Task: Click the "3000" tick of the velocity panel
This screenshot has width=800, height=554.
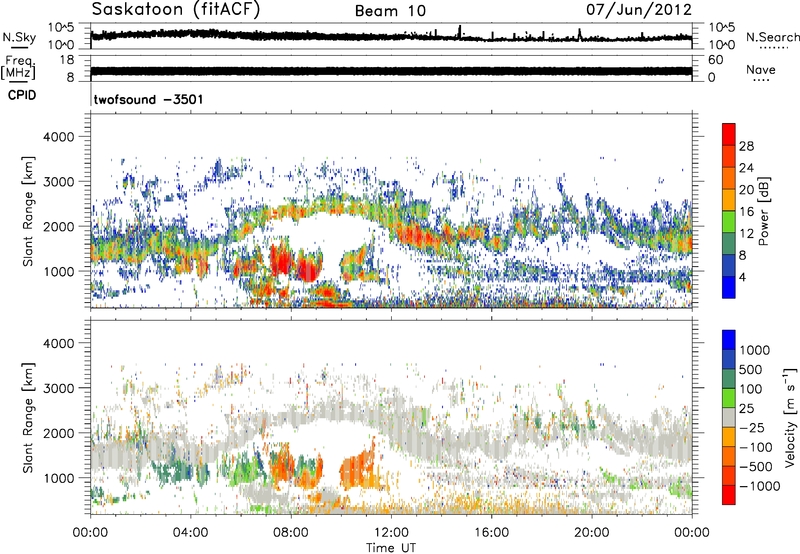Action: (x=58, y=388)
